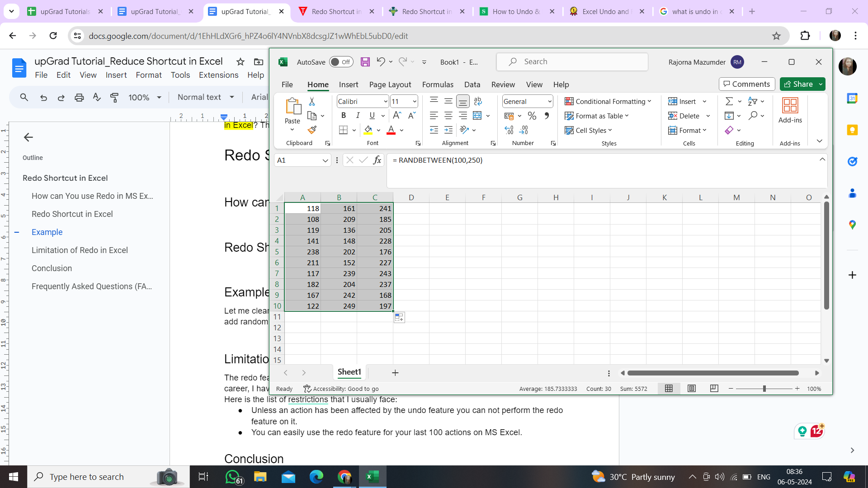This screenshot has width=868, height=488.
Task: Toggle Bottom Align in Alignment group
Action: click(x=462, y=101)
